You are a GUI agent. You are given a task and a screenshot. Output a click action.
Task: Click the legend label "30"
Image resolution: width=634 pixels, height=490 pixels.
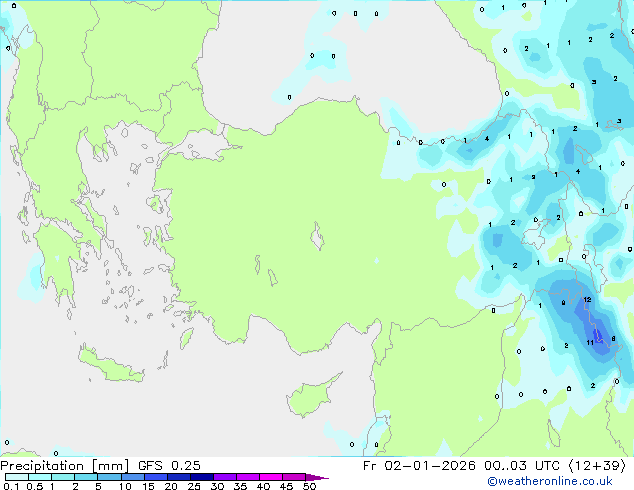coord(217,486)
